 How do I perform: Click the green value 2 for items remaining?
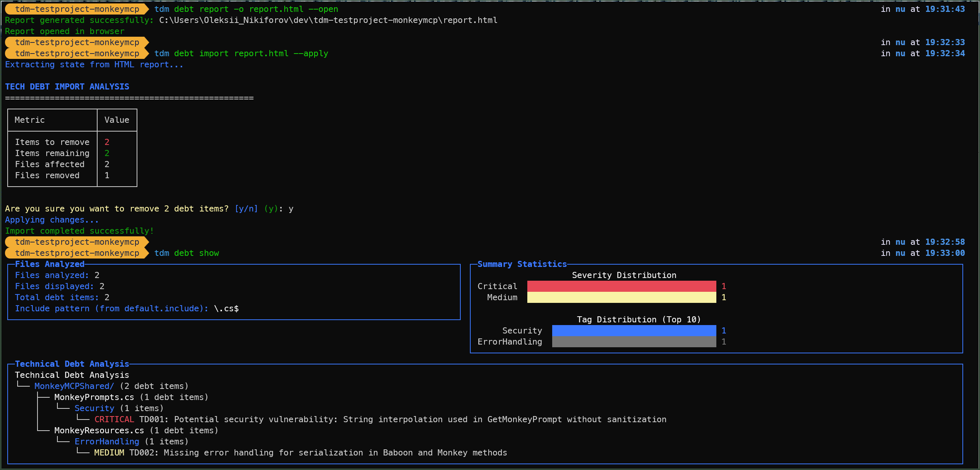click(107, 153)
